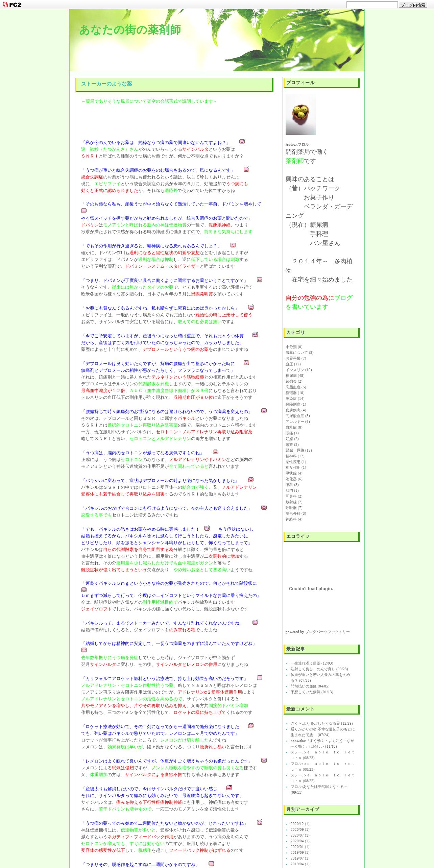Click emoji after 調節するお薬ということですか line
This screenshot has height=868, width=434.
coord(260,280)
